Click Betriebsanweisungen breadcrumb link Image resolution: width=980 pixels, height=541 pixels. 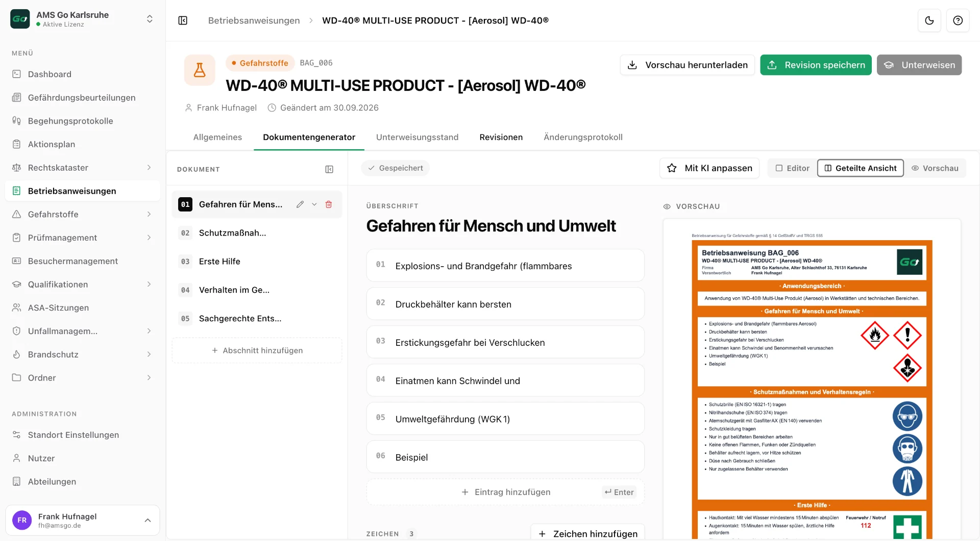(x=254, y=20)
